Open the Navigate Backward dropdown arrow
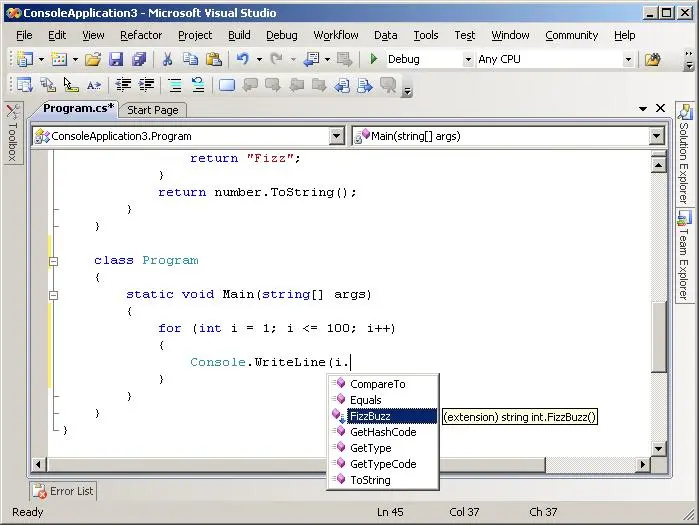This screenshot has width=699, height=525. coord(327,59)
